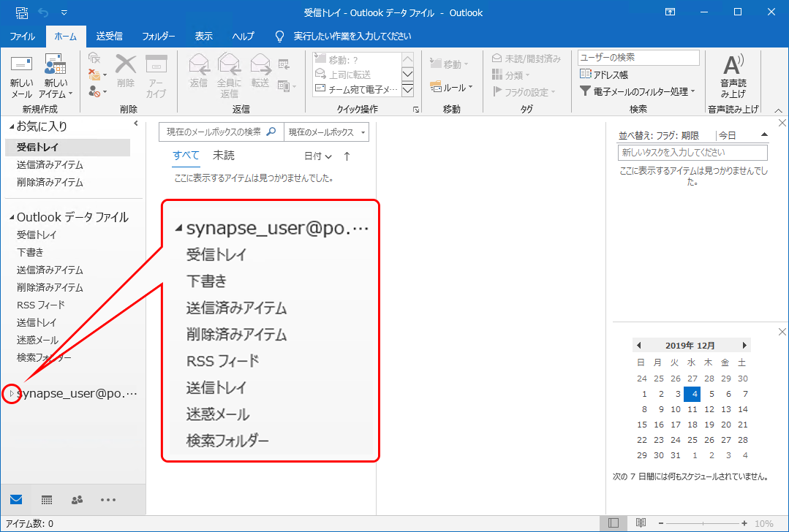This screenshot has height=532, width=789.
Task: Select the 未読 filter tab
Action: point(224,156)
